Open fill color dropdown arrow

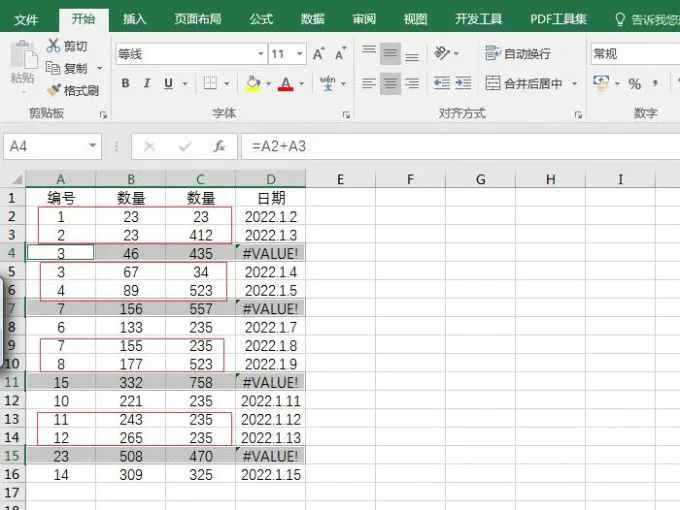[268, 83]
